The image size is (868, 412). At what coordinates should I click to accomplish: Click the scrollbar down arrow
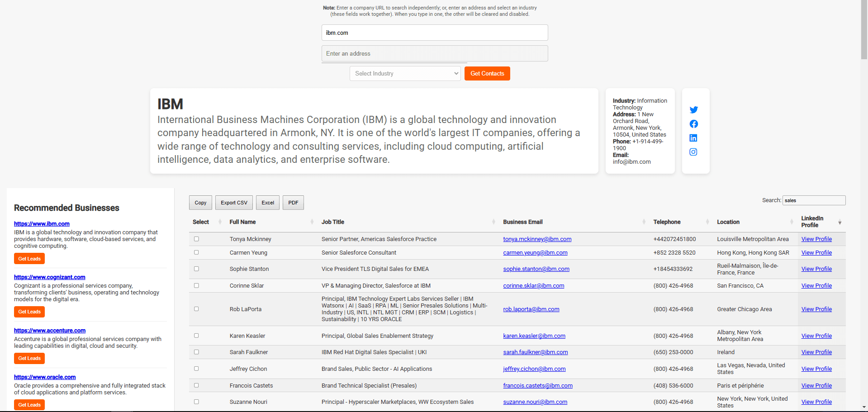tap(864, 408)
